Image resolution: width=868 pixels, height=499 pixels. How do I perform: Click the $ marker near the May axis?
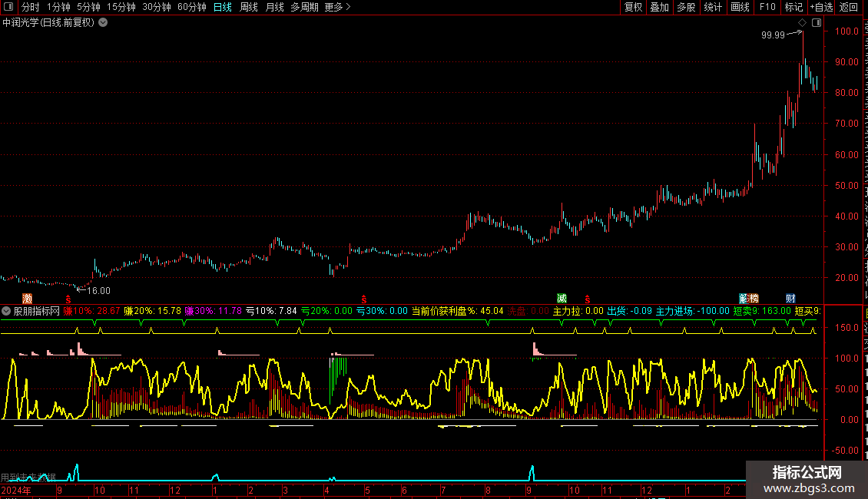pyautogui.click(x=363, y=299)
